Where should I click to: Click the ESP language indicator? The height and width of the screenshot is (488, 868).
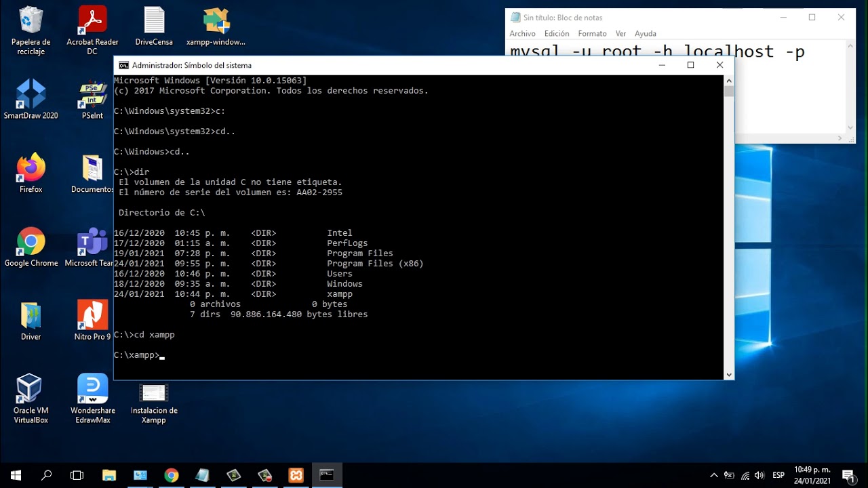pyautogui.click(x=778, y=475)
